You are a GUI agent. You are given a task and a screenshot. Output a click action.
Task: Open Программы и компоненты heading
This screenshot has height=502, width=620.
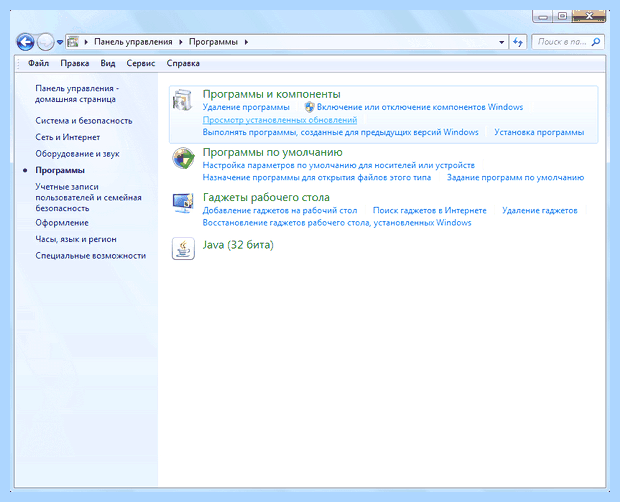272,94
